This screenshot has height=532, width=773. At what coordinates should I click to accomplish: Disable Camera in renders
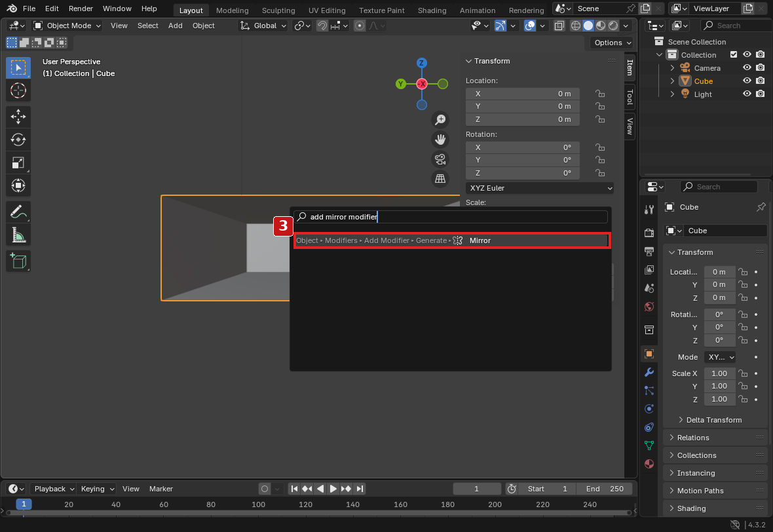coord(760,67)
